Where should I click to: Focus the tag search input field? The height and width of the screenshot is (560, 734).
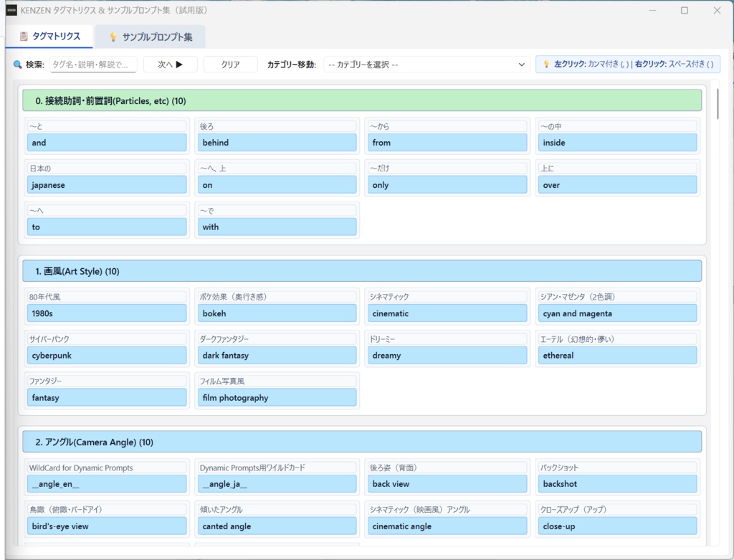tap(93, 65)
